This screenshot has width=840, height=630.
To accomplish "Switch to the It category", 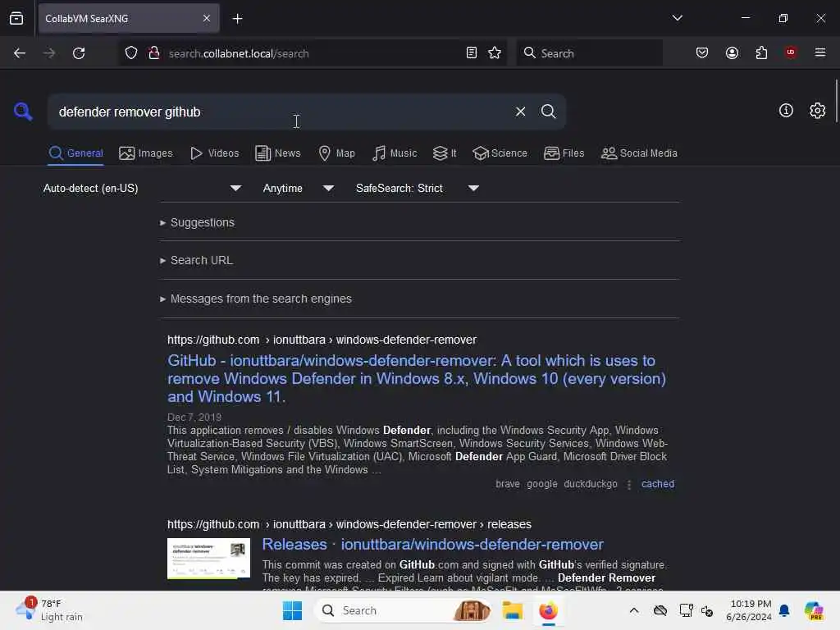I will pyautogui.click(x=445, y=153).
